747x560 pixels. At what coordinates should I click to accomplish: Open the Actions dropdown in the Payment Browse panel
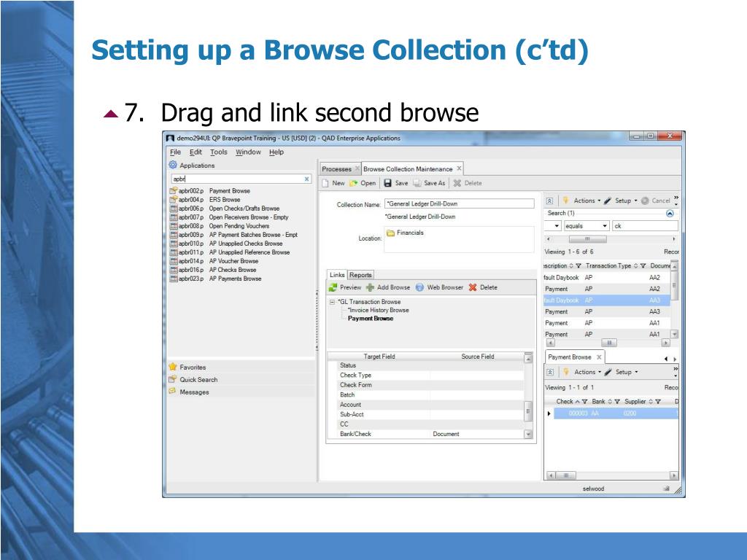tap(600, 373)
